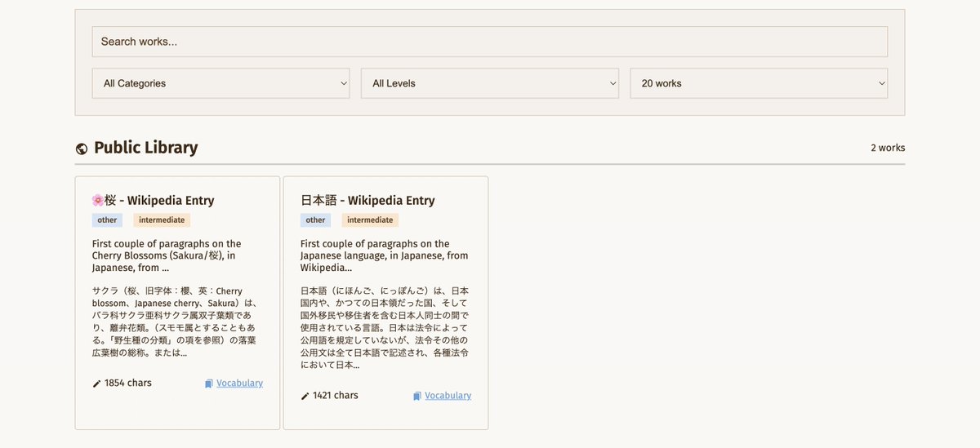Click the 日本語（にほんご excerpt paragraph
The height and width of the screenshot is (448, 980).
[x=385, y=328]
